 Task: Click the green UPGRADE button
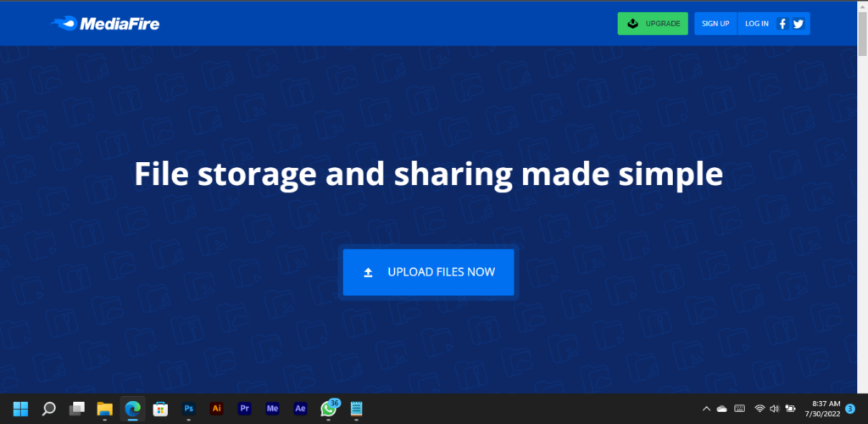[x=653, y=24]
